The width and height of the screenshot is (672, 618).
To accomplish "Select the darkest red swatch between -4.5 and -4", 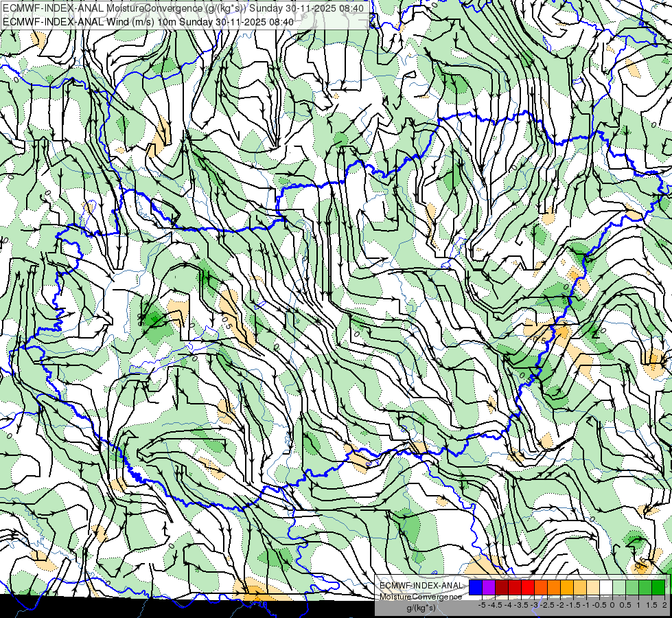I will 502,587.
